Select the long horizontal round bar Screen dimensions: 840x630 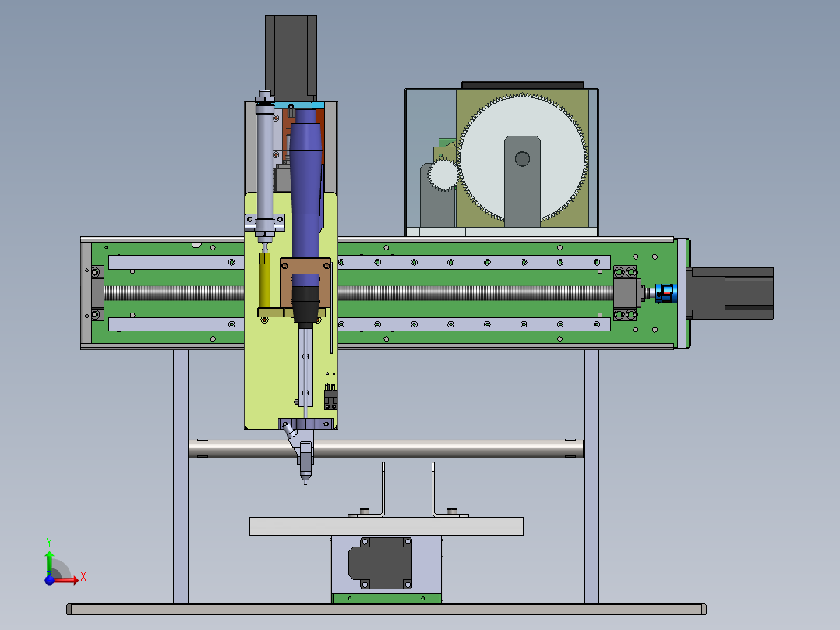[386, 448]
